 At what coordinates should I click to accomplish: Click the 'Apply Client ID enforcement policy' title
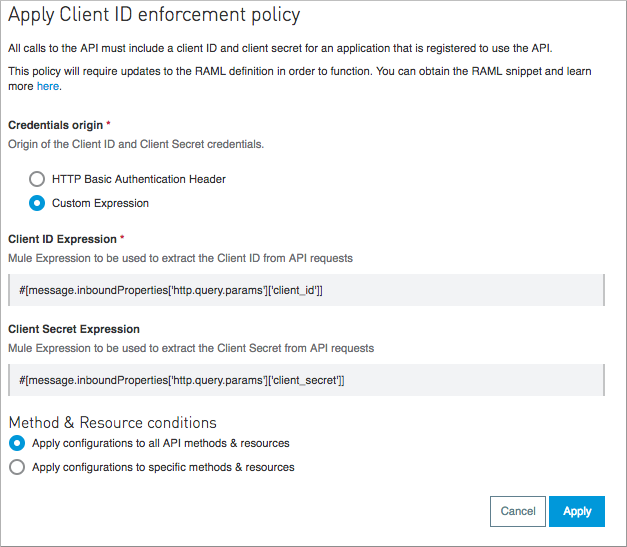pos(154,16)
